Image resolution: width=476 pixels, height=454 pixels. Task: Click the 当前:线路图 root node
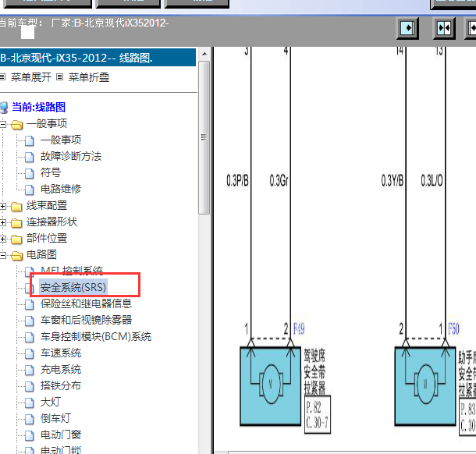[x=38, y=107]
